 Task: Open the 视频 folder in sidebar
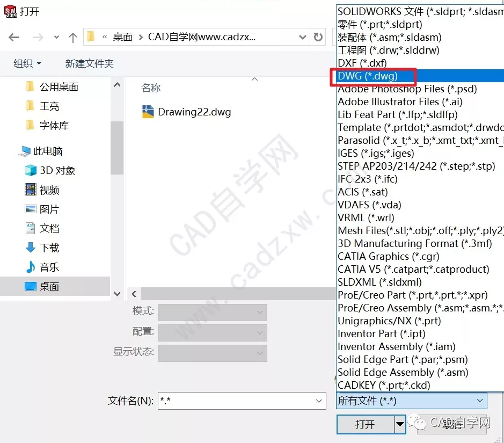click(42, 190)
